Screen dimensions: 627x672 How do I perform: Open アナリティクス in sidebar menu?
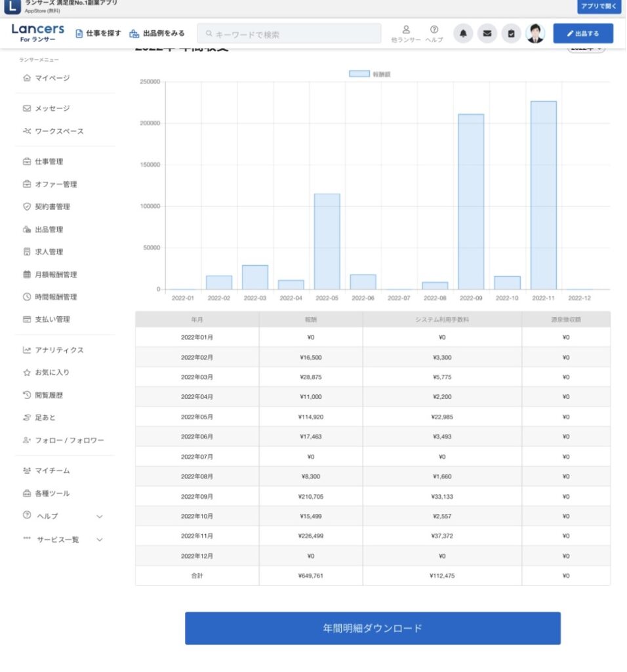click(x=58, y=350)
